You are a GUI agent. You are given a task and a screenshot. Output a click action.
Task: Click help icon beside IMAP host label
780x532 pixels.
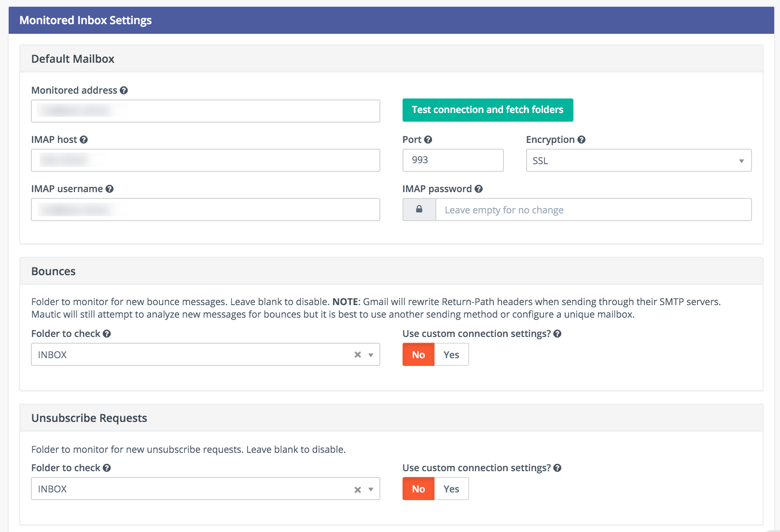tap(84, 140)
